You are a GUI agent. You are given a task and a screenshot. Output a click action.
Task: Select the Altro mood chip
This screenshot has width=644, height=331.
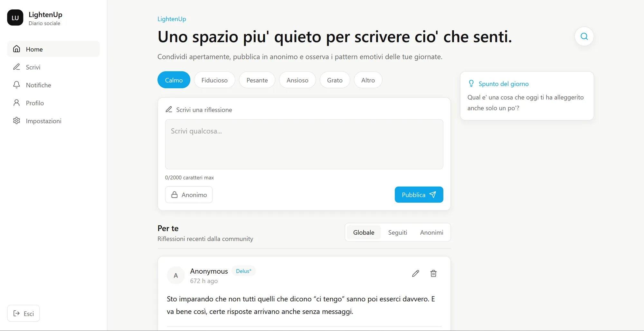pyautogui.click(x=368, y=80)
